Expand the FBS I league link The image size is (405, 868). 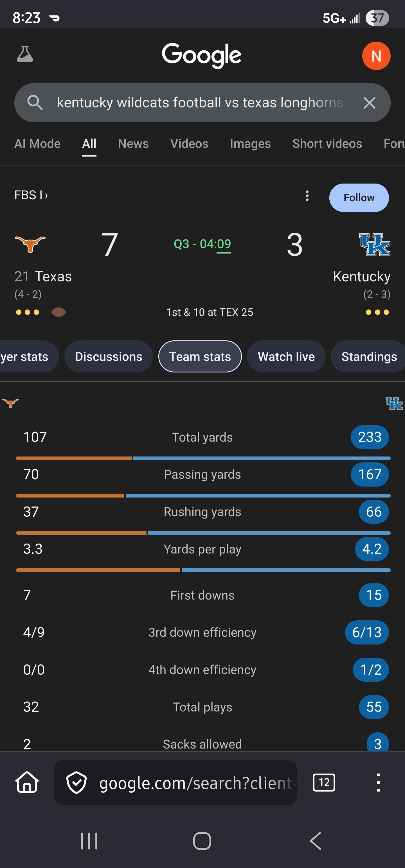pyautogui.click(x=31, y=195)
